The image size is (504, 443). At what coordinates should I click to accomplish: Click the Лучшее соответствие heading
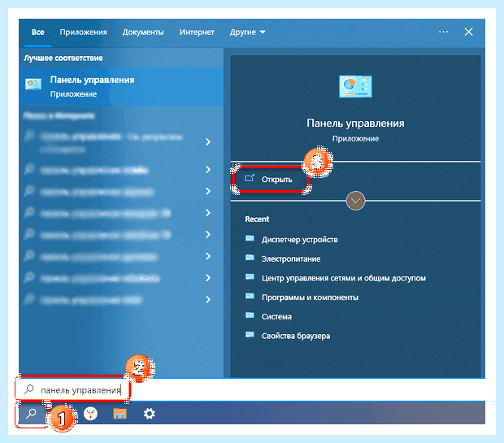click(x=63, y=58)
